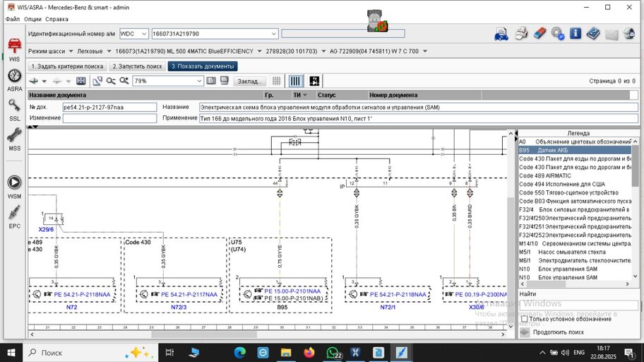Screen dimensions: 644x362
Task: Open the SSL module in sidebar
Action: [14, 110]
